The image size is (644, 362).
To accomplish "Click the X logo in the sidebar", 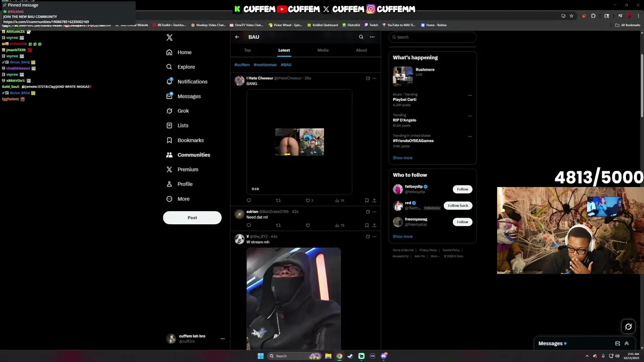I will pos(170,38).
